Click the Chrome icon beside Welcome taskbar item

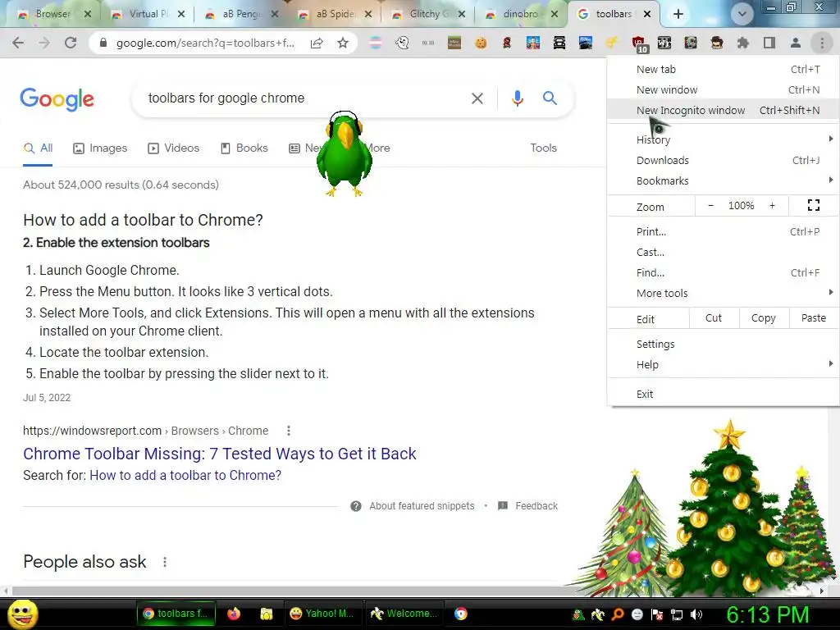(461, 614)
